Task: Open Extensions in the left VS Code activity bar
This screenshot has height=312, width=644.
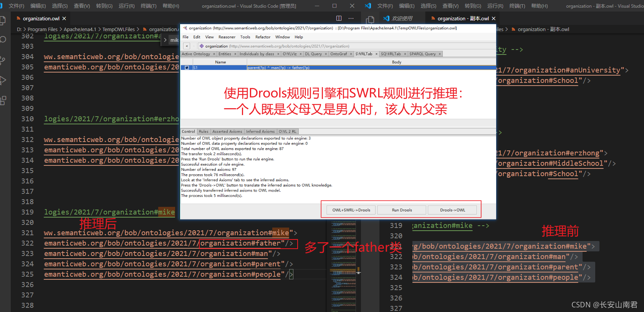Action: coord(3,101)
